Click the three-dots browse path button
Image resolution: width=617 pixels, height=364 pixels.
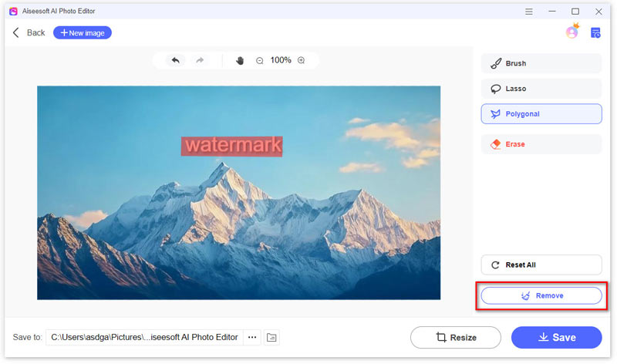[252, 337]
